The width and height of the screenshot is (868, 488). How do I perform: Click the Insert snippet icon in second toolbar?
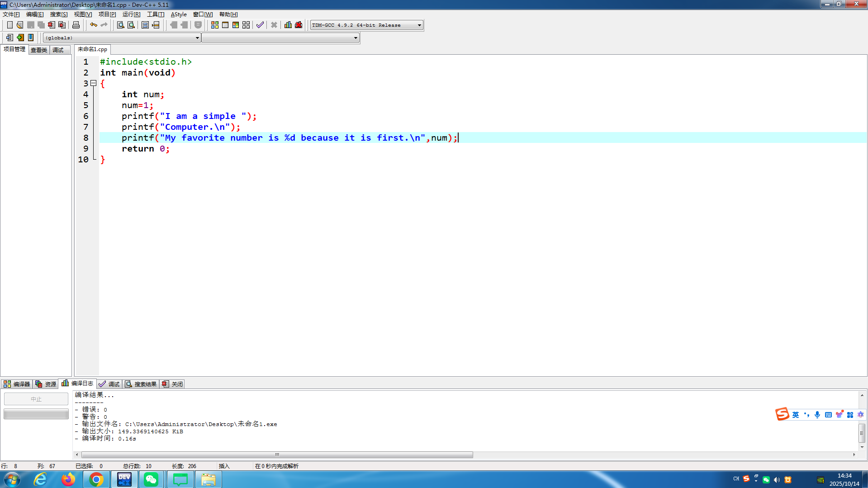click(9, 38)
